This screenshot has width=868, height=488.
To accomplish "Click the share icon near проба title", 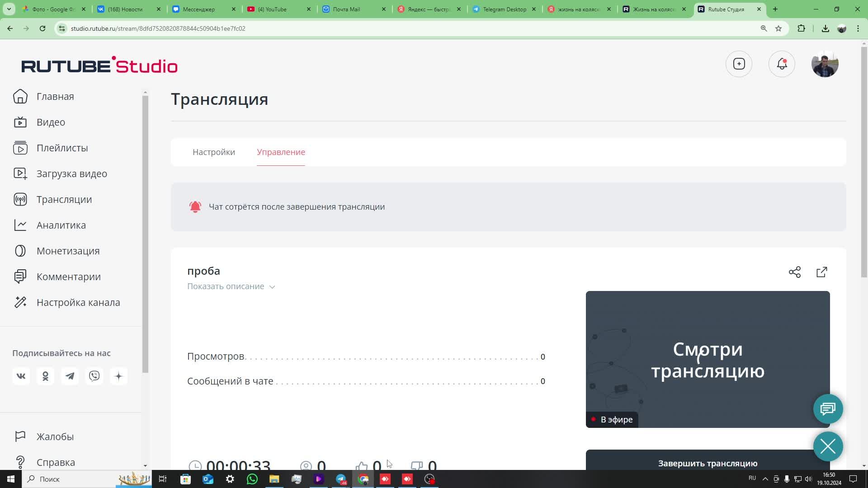I will (x=795, y=272).
